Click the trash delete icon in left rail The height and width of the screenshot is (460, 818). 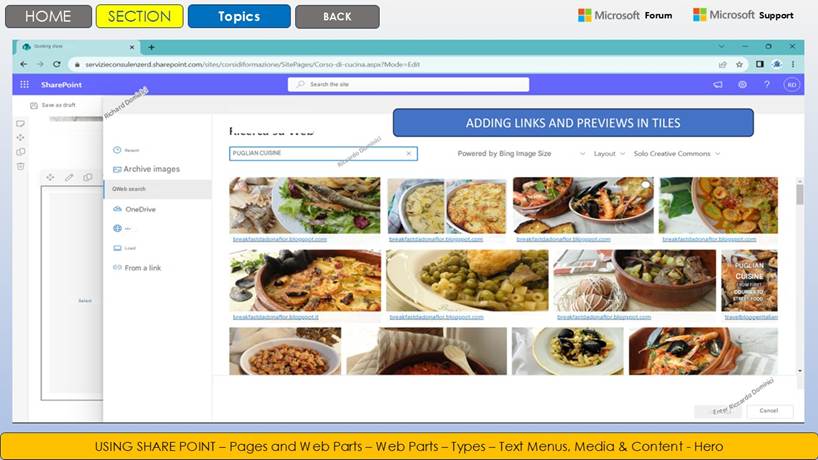pyautogui.click(x=20, y=166)
